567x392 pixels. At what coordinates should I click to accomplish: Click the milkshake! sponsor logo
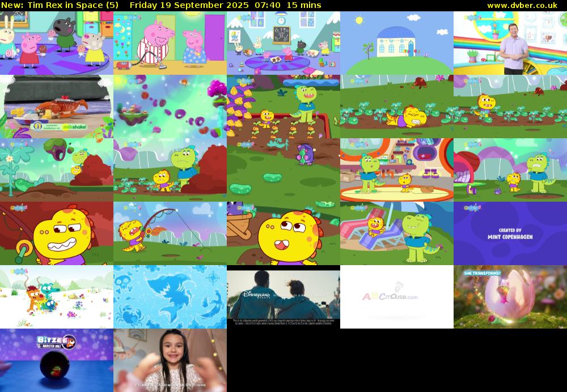[74, 127]
